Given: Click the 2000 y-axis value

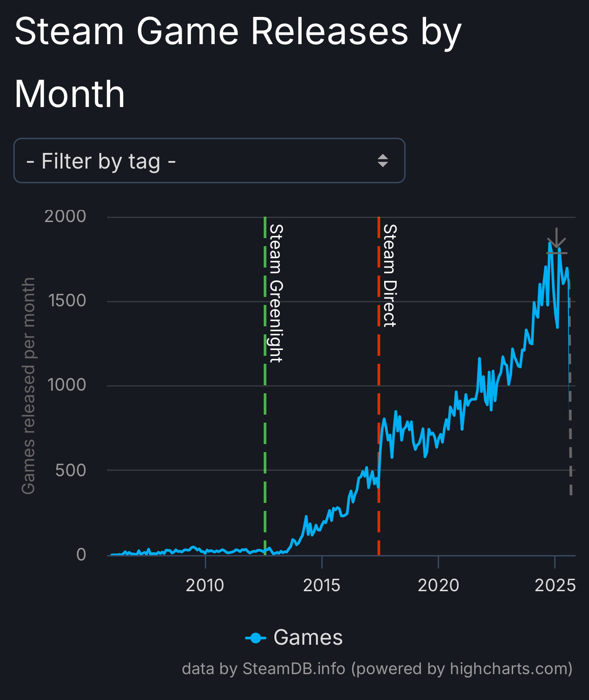Looking at the screenshot, I should [65, 216].
